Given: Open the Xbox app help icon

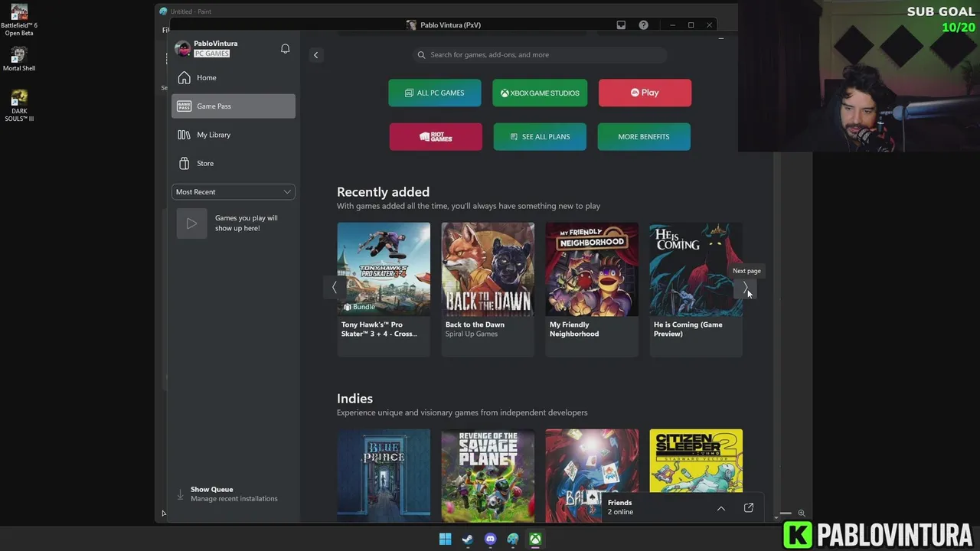Looking at the screenshot, I should pyautogui.click(x=643, y=25).
